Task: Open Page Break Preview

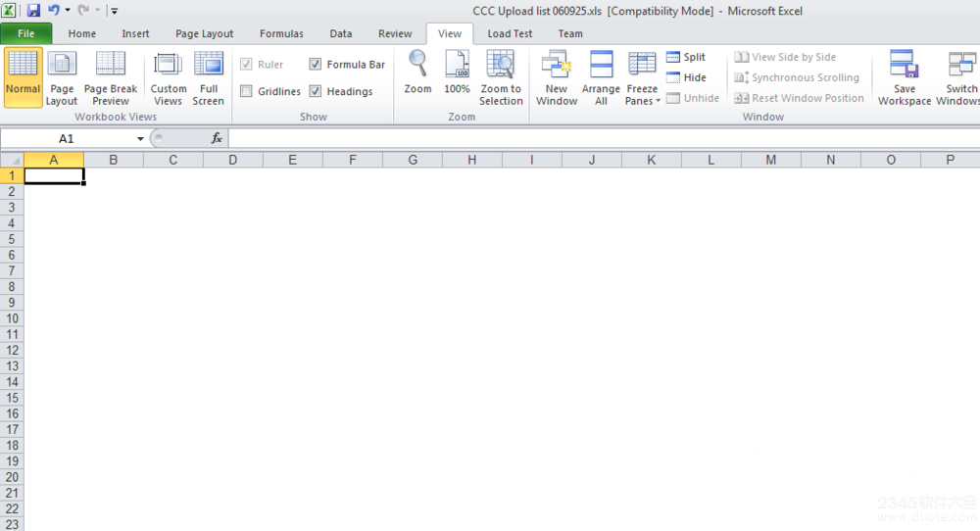Action: 111,77
